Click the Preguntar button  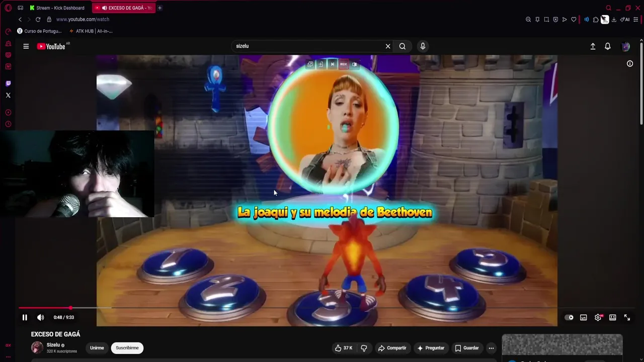(x=431, y=348)
